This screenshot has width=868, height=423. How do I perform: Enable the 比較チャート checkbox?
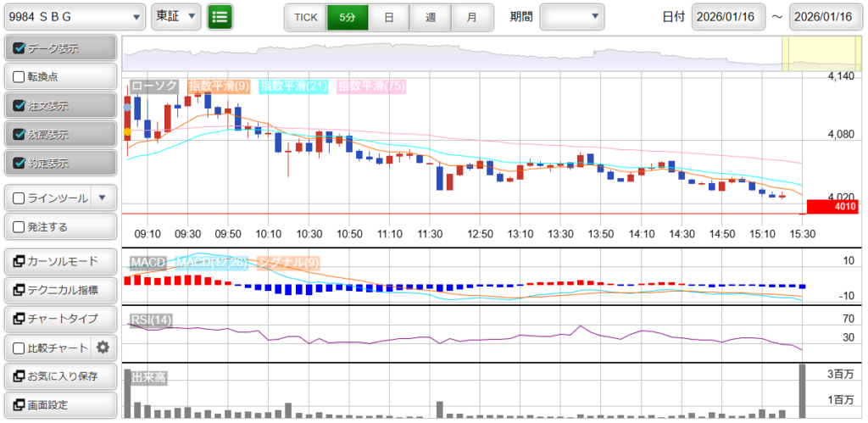[19, 348]
